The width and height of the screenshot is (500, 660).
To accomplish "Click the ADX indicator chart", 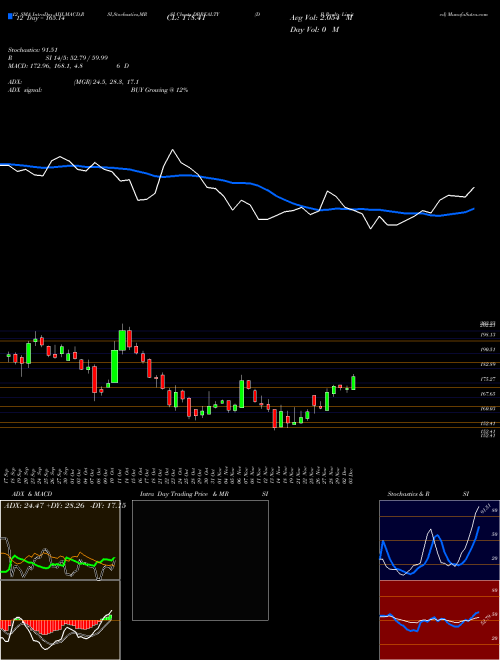I will (60, 540).
